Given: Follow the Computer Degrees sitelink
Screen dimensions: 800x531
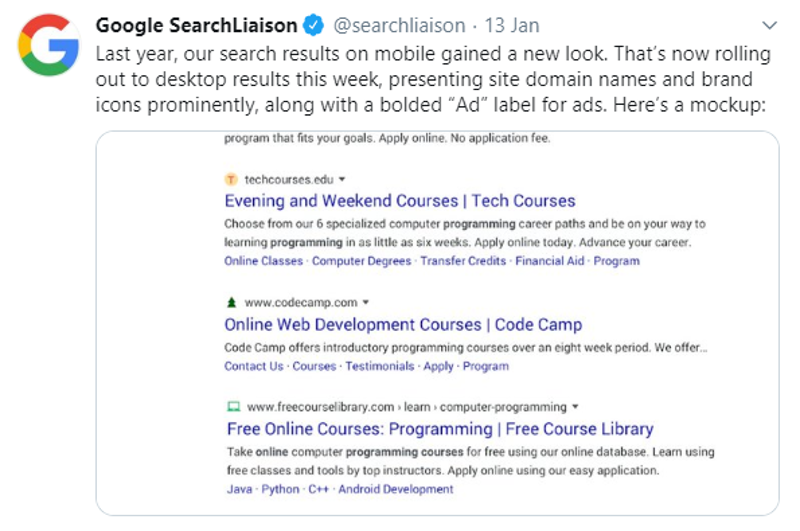Looking at the screenshot, I should (361, 261).
